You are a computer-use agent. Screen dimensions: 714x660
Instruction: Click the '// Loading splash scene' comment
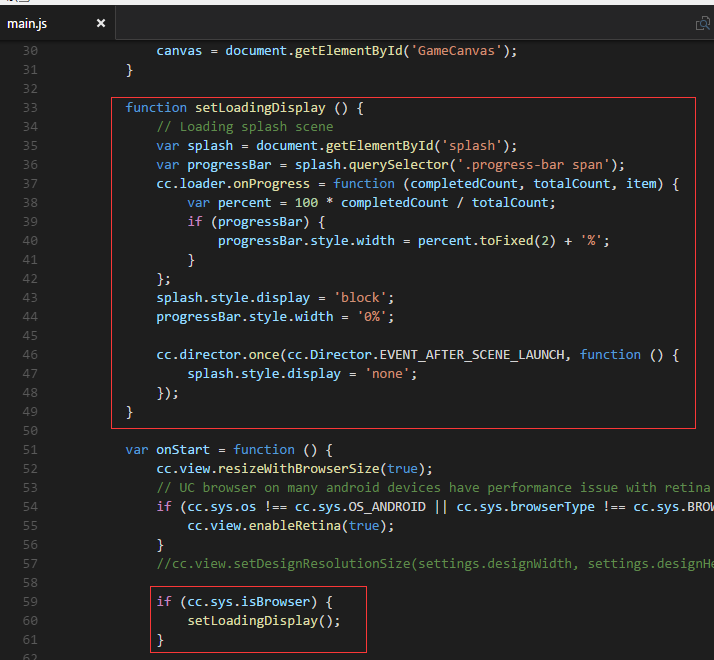pyautogui.click(x=245, y=126)
